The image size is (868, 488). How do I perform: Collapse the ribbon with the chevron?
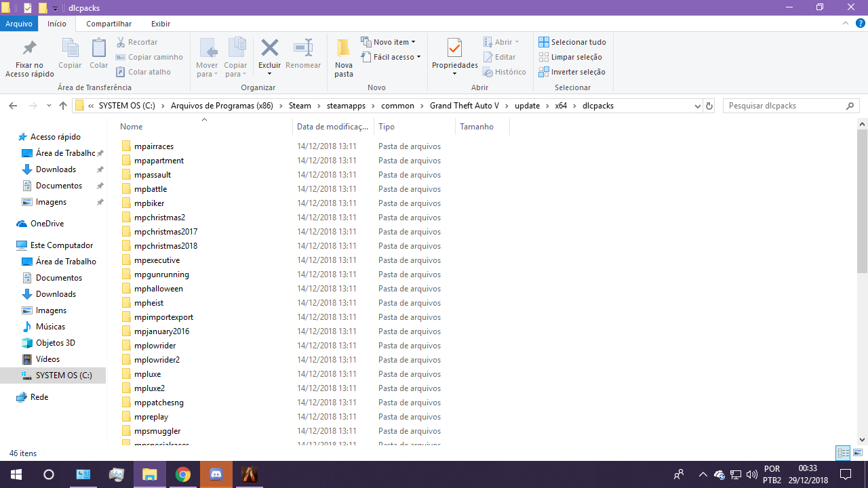coord(845,24)
